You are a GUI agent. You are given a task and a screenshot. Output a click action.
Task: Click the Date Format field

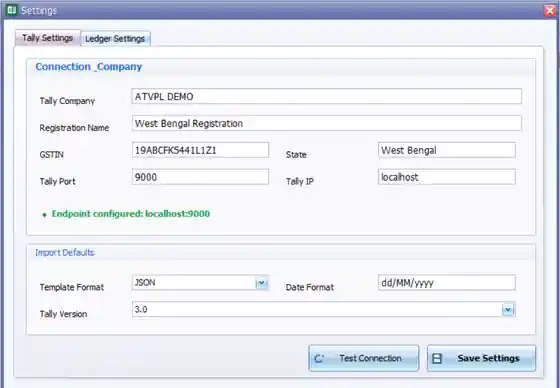coord(446,283)
